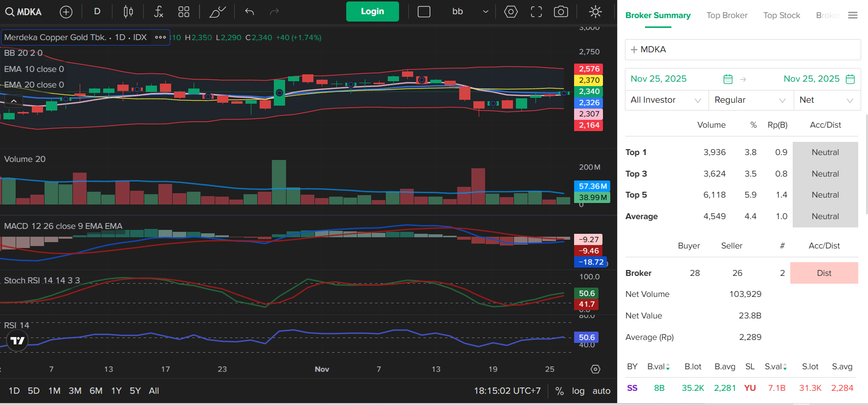
Task: Open the Net dropdown selector
Action: point(826,100)
